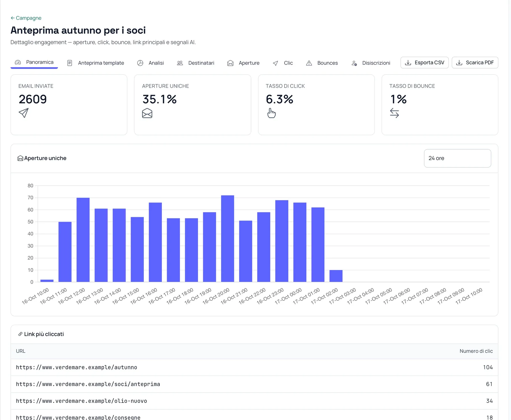
Task: Click the gauge icon on Panoramica tab
Action: tap(18, 62)
